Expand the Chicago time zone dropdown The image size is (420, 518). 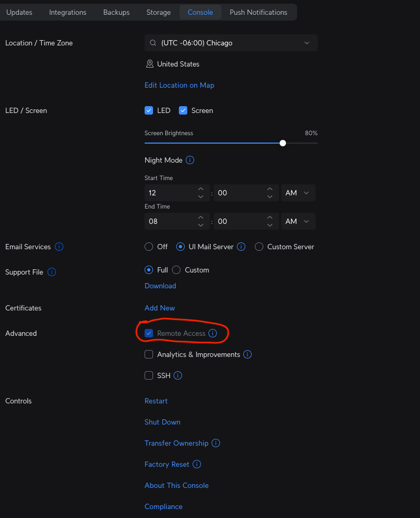pyautogui.click(x=231, y=43)
